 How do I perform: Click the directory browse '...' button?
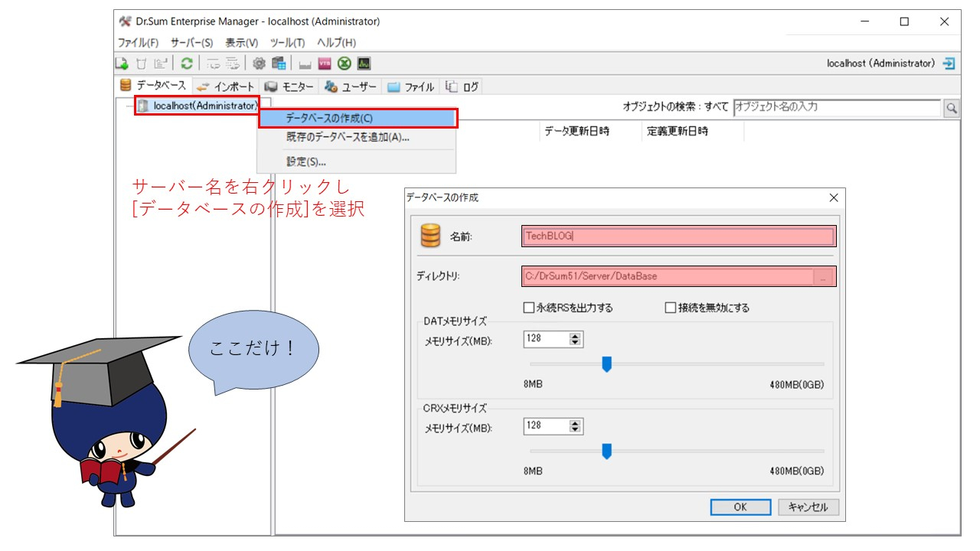(x=822, y=276)
